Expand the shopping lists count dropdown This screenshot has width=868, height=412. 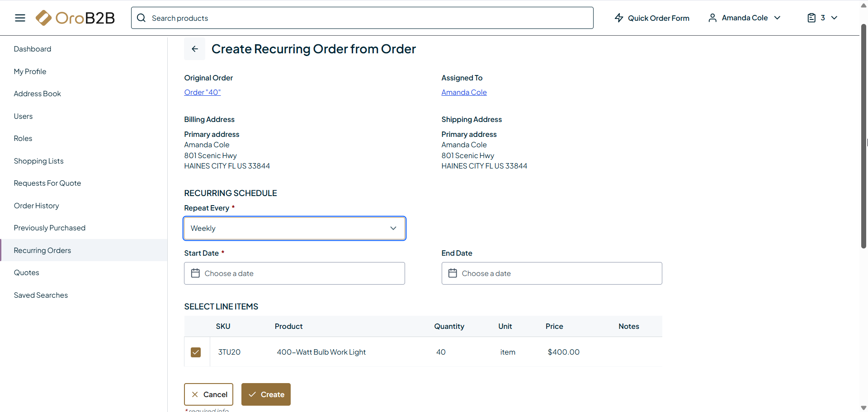(834, 18)
